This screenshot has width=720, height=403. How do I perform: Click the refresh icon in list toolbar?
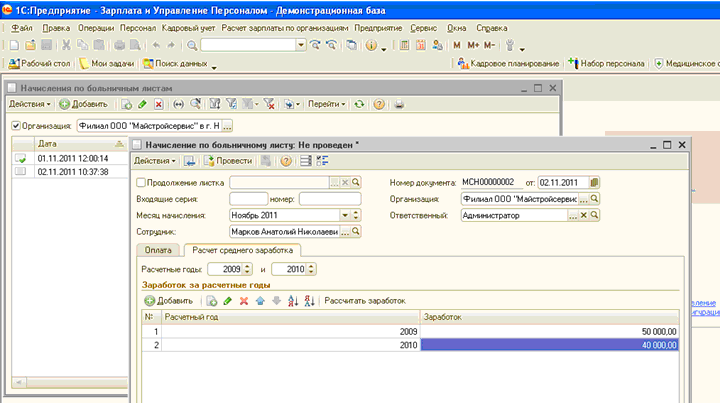click(x=359, y=104)
